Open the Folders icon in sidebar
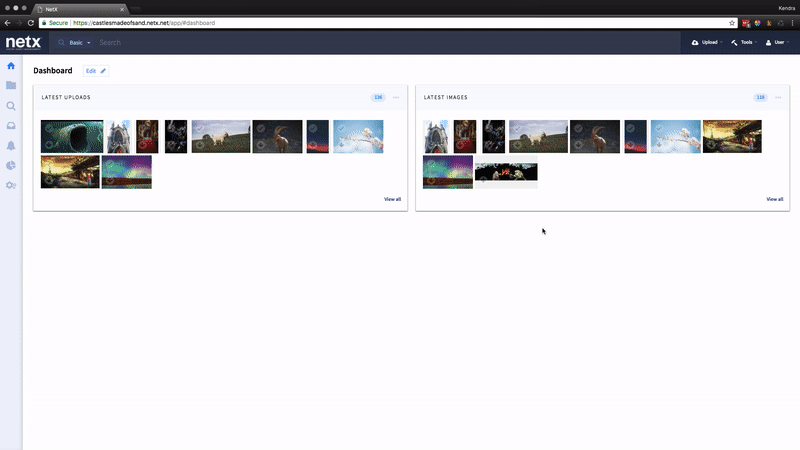 11,86
